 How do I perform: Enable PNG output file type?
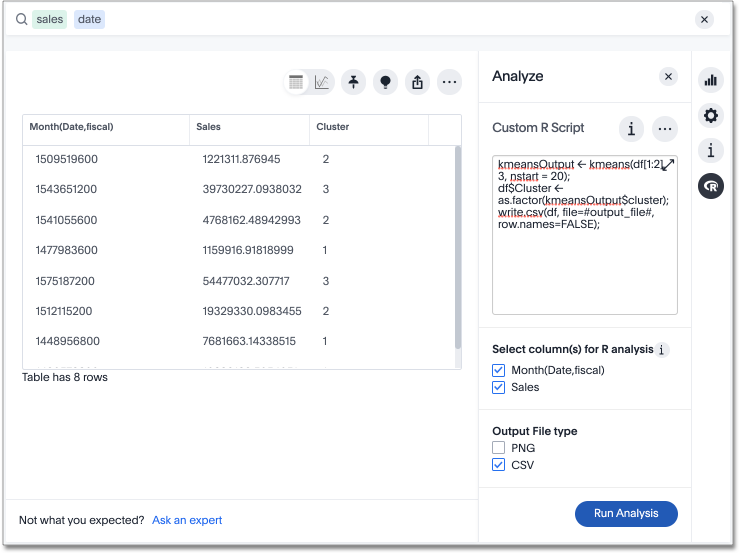pyautogui.click(x=498, y=447)
